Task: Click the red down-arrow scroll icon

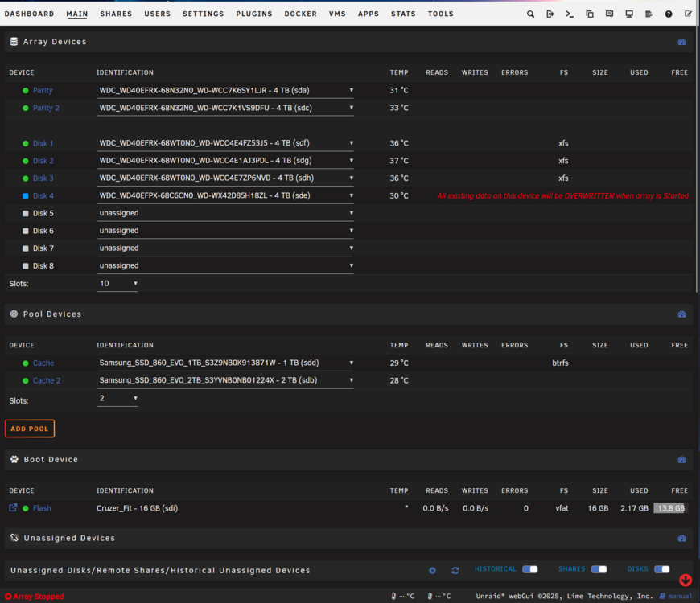Action: [x=686, y=580]
